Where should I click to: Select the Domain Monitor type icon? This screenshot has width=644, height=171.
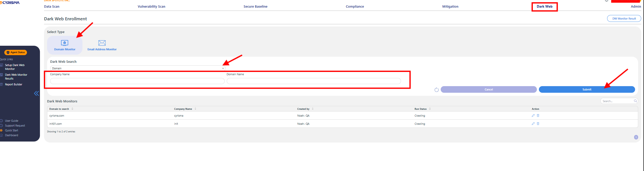[x=65, y=43]
